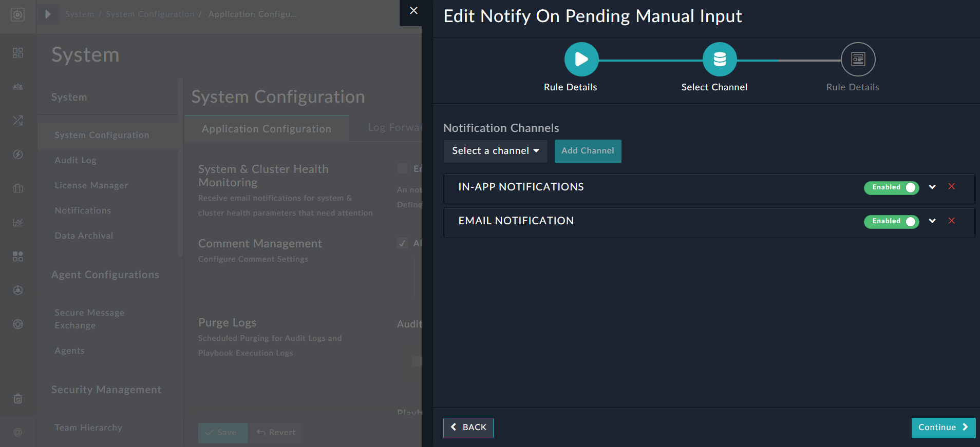Disable the In-App Notifications toggle
The image size is (980, 447).
pos(891,187)
